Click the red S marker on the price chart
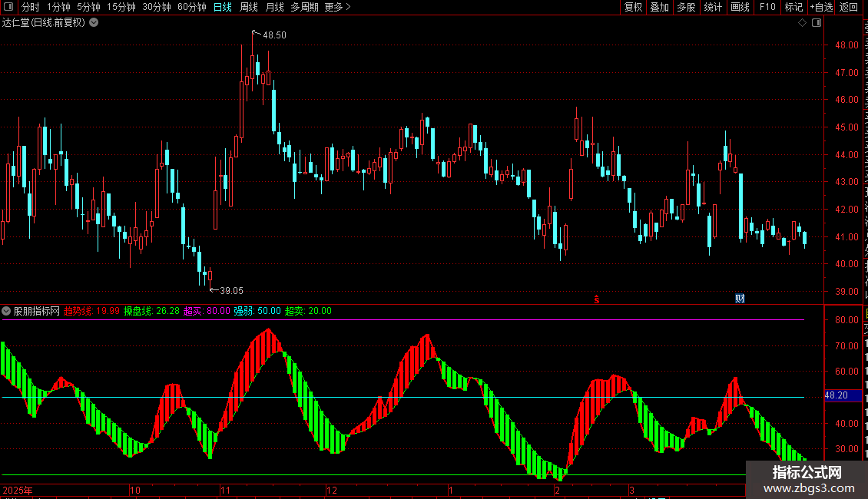Image resolution: width=868 pixels, height=499 pixels. point(597,299)
